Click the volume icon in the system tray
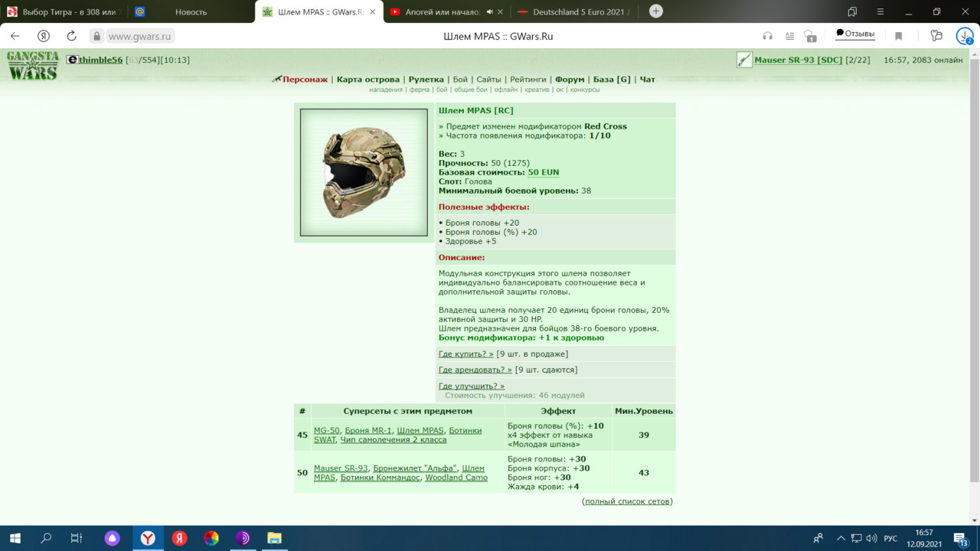 pos(871,539)
